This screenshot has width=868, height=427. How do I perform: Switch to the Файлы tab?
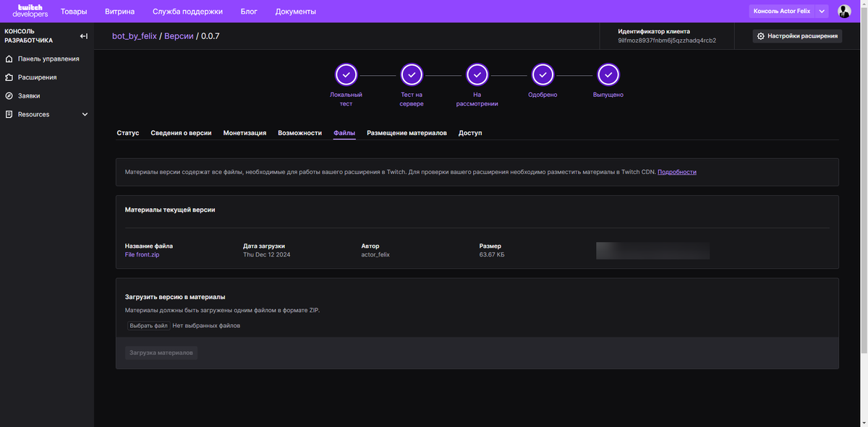344,133
